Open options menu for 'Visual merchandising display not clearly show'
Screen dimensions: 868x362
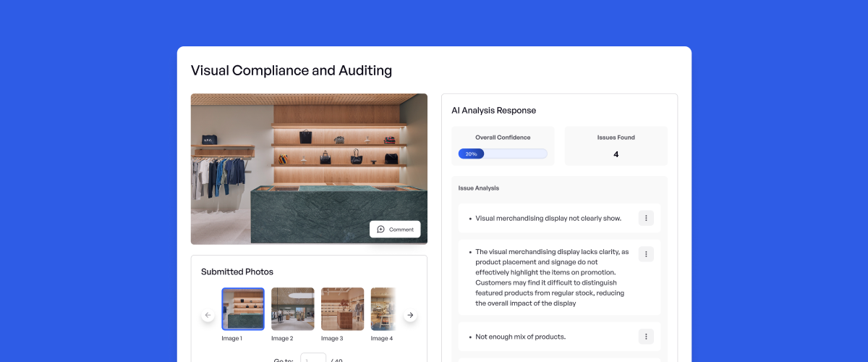pyautogui.click(x=646, y=218)
